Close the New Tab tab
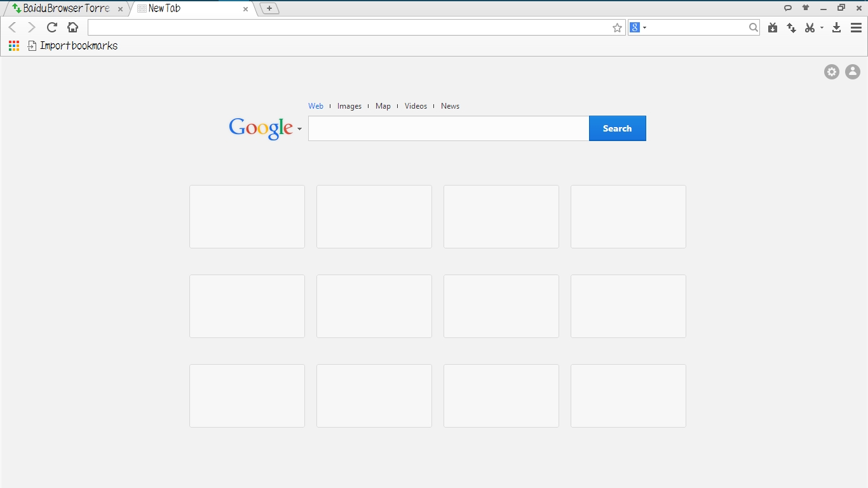 [x=245, y=9]
